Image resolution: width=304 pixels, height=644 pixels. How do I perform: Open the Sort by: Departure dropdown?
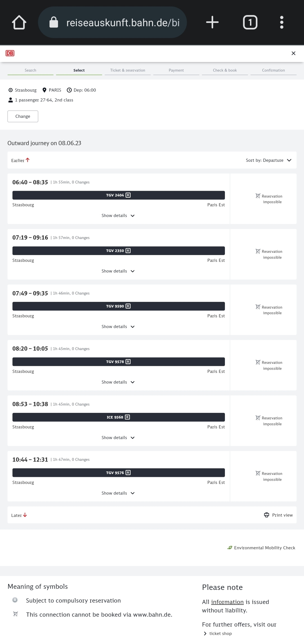click(x=269, y=160)
